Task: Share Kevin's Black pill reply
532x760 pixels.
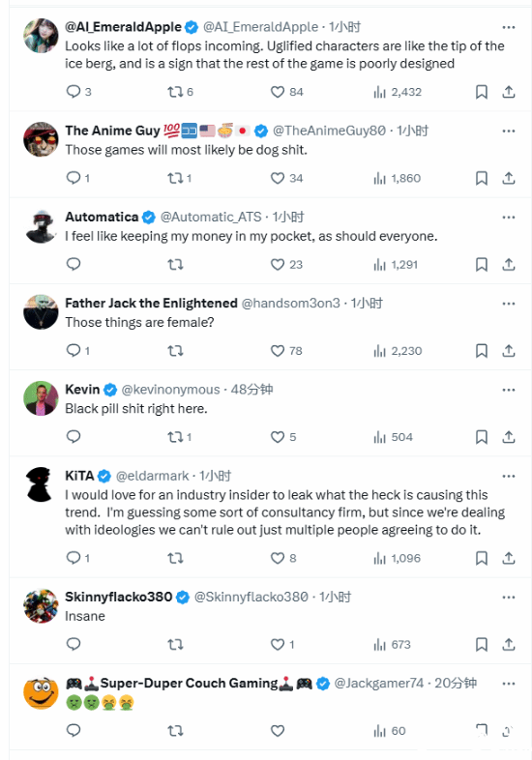Action: [x=508, y=437]
